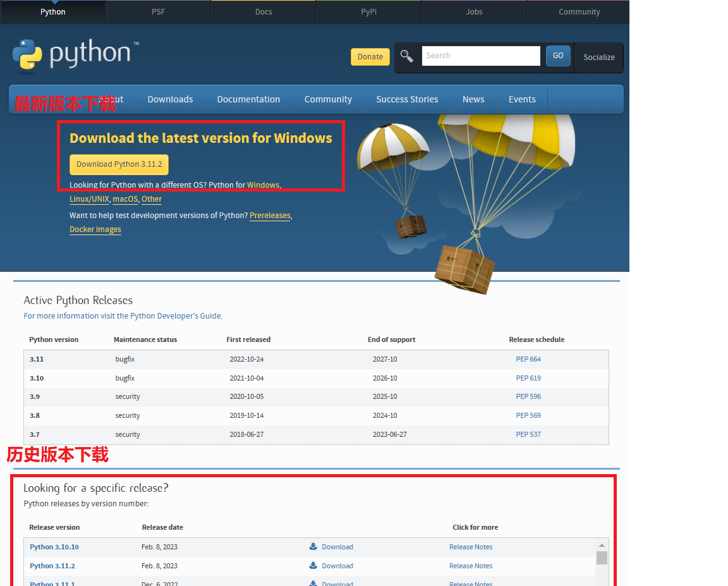
Task: Click Download text link for Python 3.10.10
Action: point(337,547)
